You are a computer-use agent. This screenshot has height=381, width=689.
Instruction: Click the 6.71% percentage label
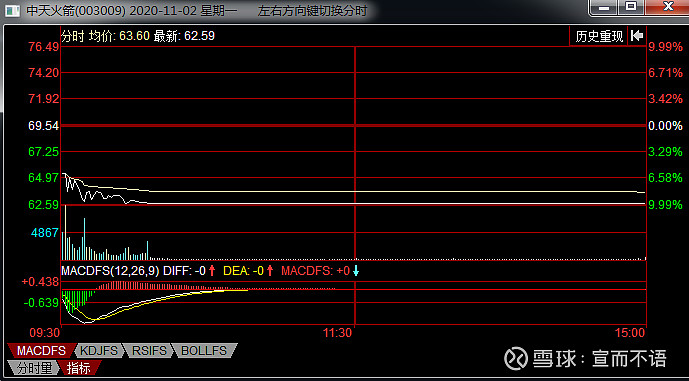click(665, 73)
